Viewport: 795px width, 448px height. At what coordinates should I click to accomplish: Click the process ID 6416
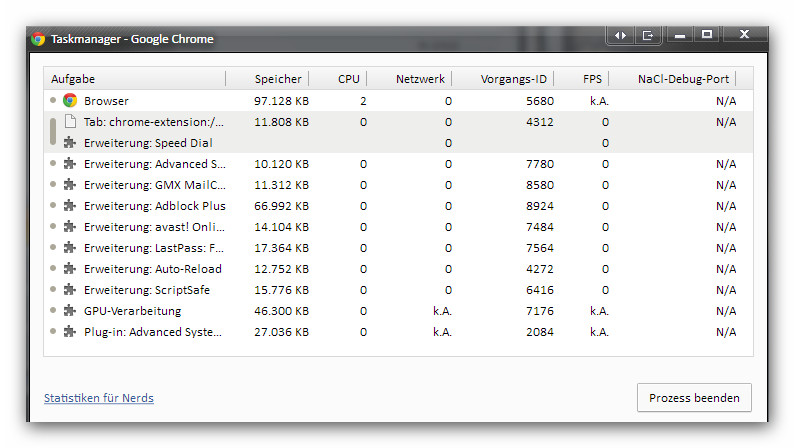pos(540,290)
